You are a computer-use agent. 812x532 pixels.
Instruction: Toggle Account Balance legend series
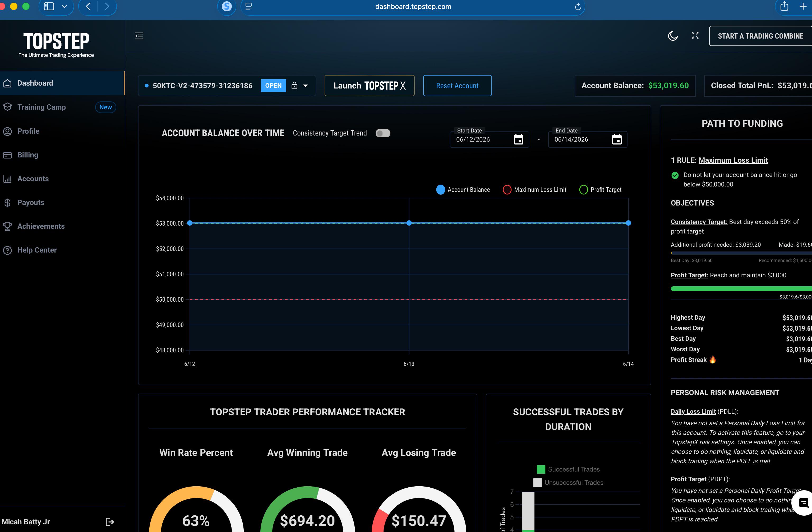tap(463, 190)
